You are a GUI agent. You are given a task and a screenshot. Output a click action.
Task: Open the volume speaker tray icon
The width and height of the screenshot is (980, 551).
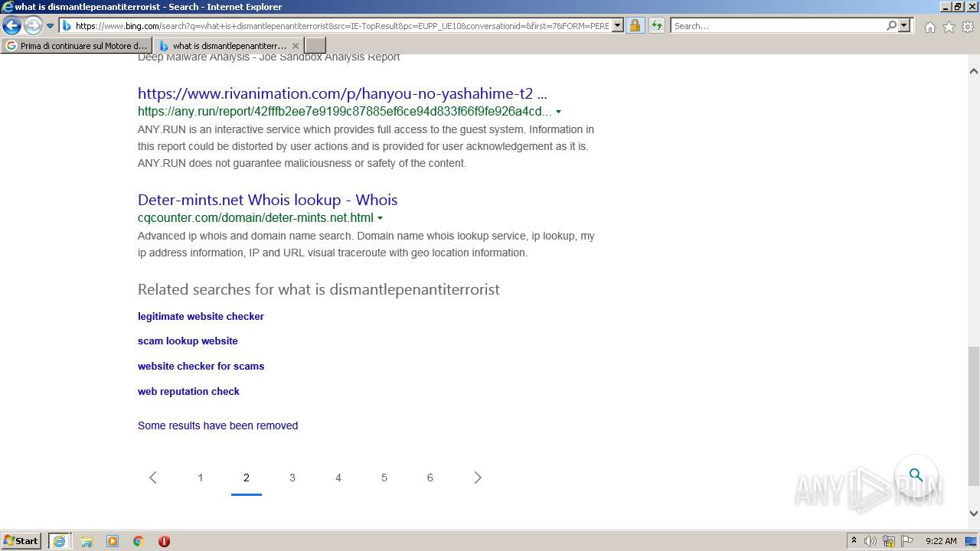point(871,541)
